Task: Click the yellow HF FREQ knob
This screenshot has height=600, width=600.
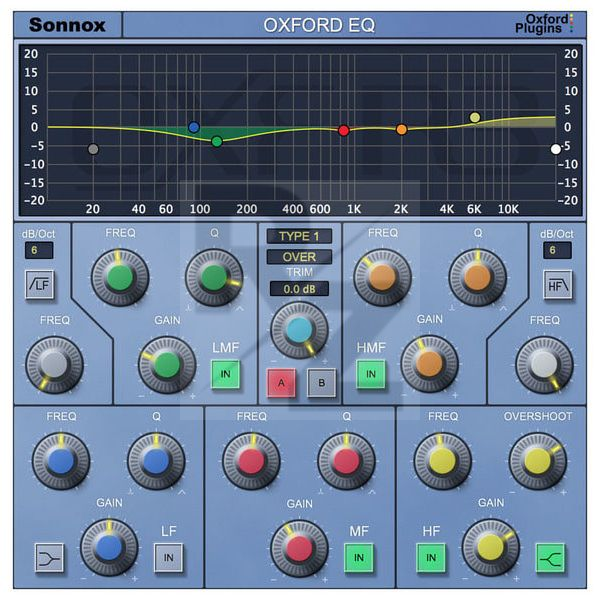Action: [x=443, y=461]
